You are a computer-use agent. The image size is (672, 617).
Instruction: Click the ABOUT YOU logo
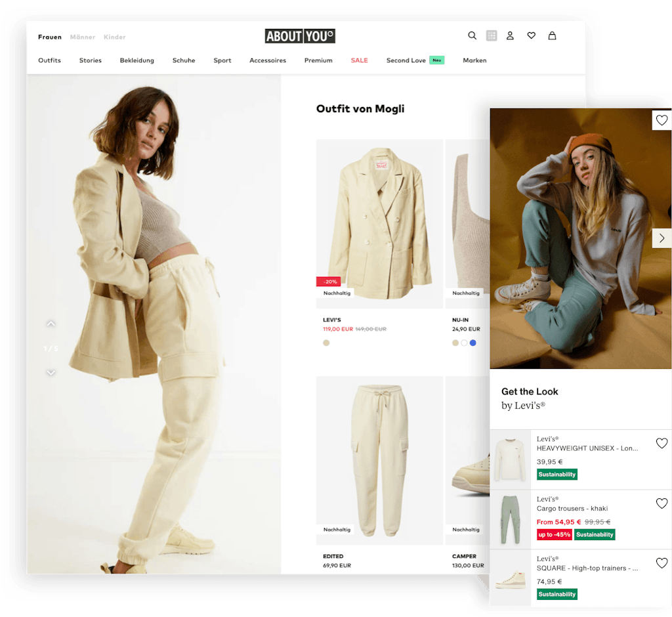pyautogui.click(x=300, y=36)
